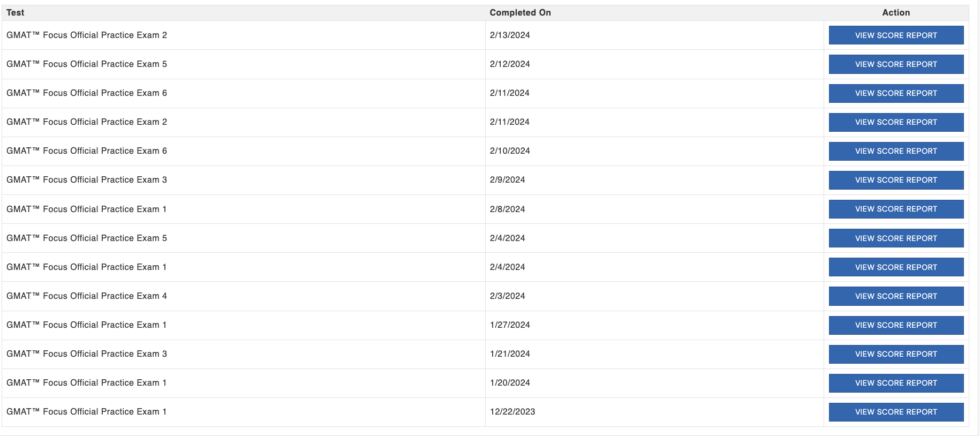View score report for Exam 1 completed 1/27/2024
Image resolution: width=980 pixels, height=436 pixels.
[x=896, y=325]
